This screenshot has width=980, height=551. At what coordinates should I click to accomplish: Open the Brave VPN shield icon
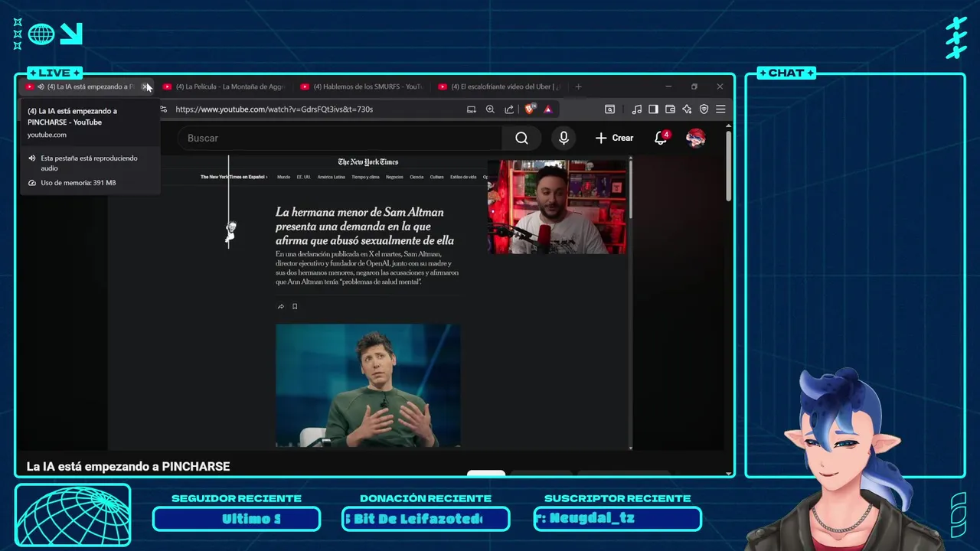point(704,109)
